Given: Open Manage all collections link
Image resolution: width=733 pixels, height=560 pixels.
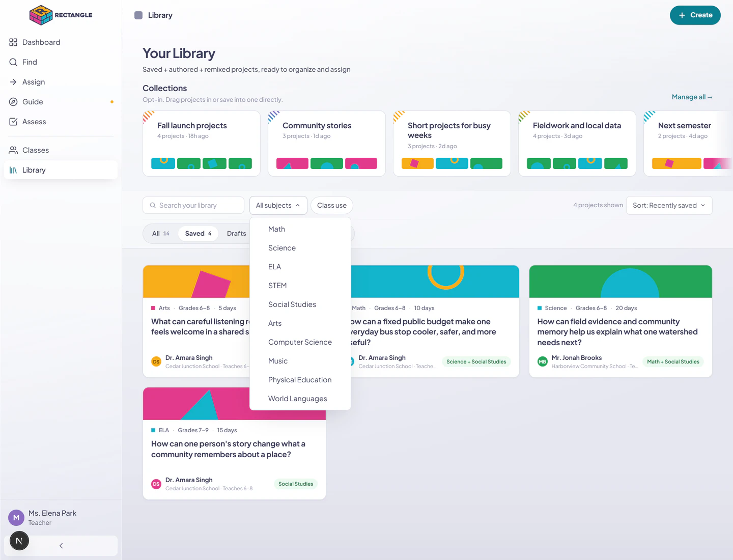Looking at the screenshot, I should point(692,97).
